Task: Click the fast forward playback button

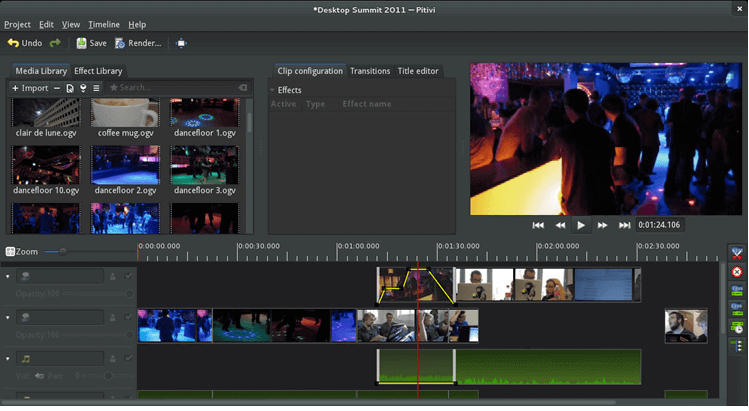Action: (x=602, y=225)
